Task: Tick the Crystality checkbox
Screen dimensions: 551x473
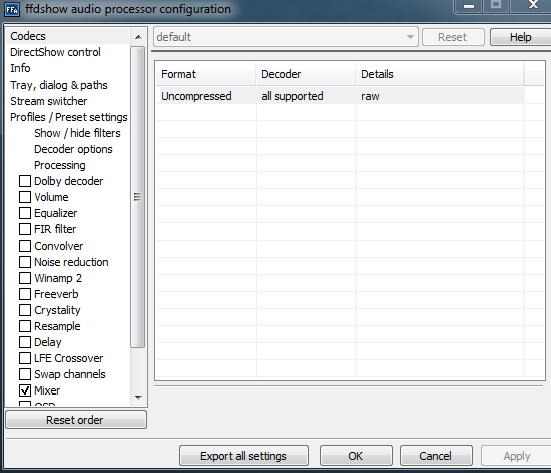Action: pos(25,310)
